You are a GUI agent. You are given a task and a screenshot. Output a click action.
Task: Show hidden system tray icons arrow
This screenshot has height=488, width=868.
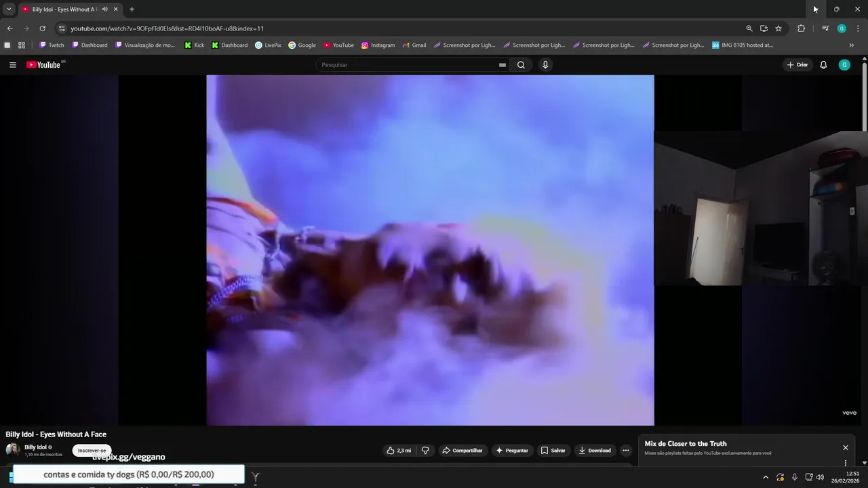pos(766,477)
